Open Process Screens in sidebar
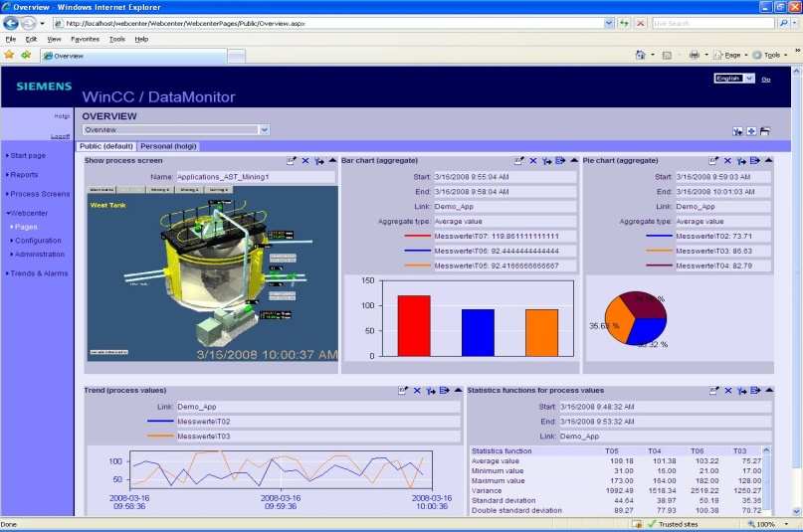 (40, 194)
